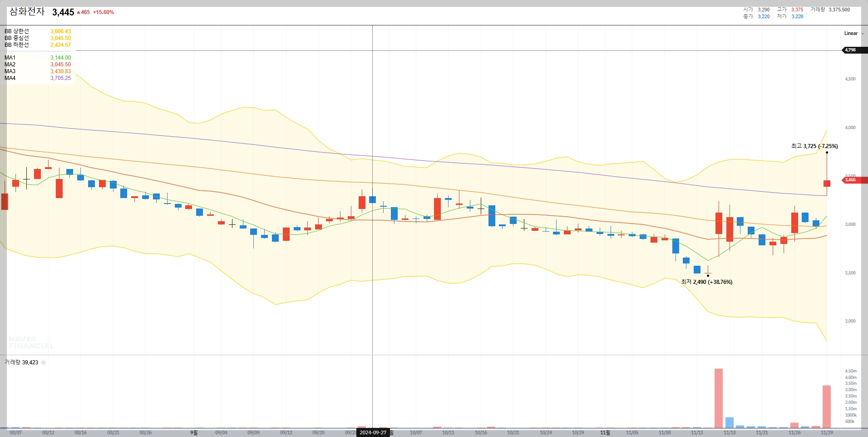This screenshot has width=868, height=437.
Task: Click the +15.60% change percentage
Action: point(104,12)
